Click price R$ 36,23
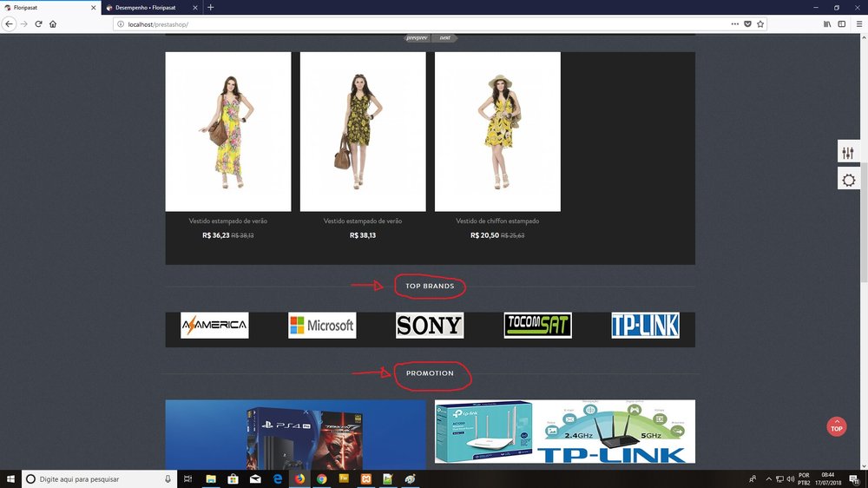The height and width of the screenshot is (488, 868). (216, 235)
